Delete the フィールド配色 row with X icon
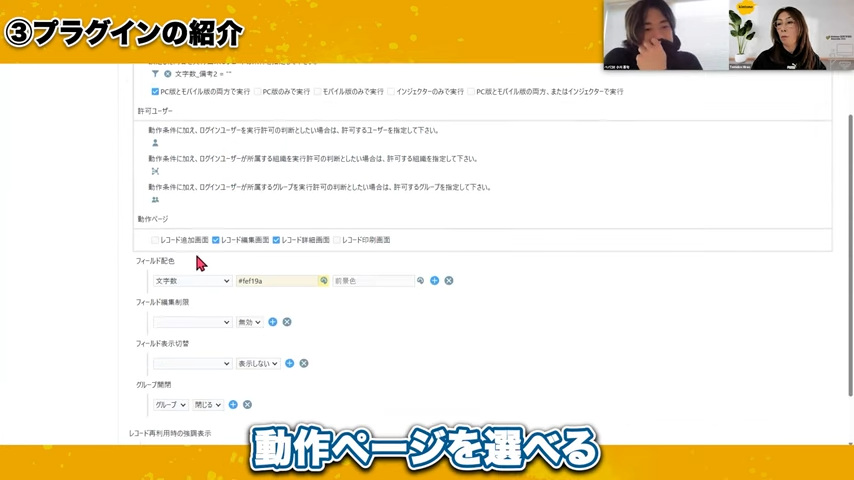 pyautogui.click(x=449, y=281)
